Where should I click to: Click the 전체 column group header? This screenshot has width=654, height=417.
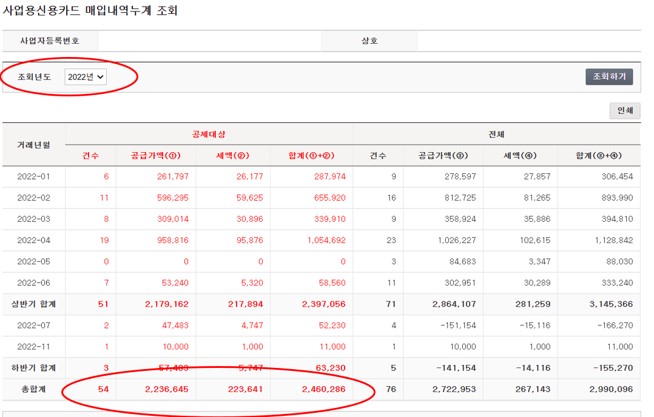tap(496, 134)
